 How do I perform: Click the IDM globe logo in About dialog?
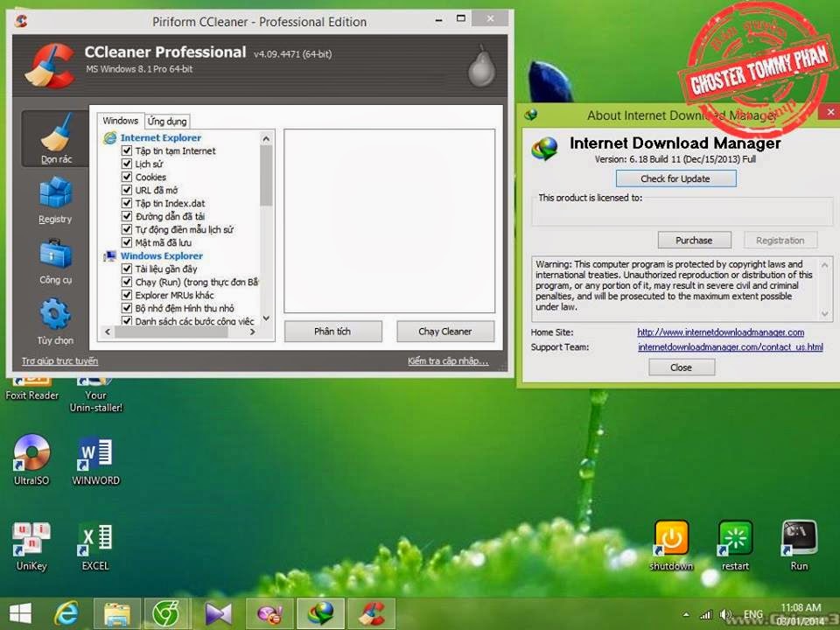544,149
